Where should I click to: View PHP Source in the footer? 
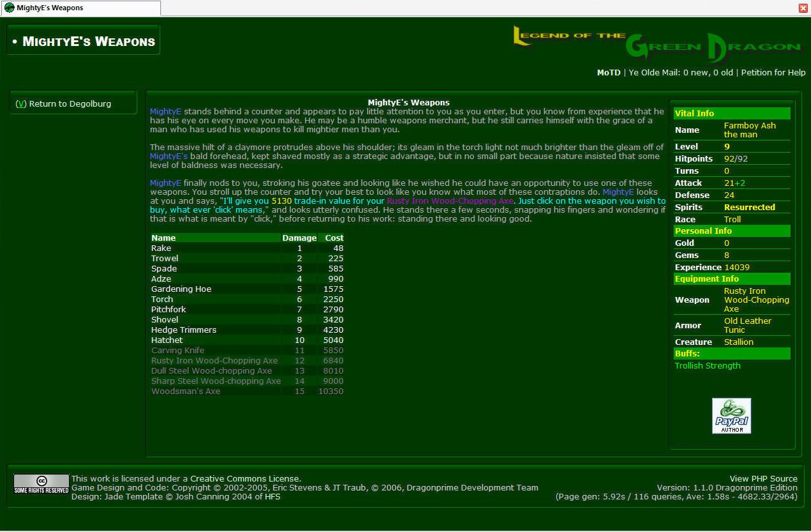pos(763,478)
